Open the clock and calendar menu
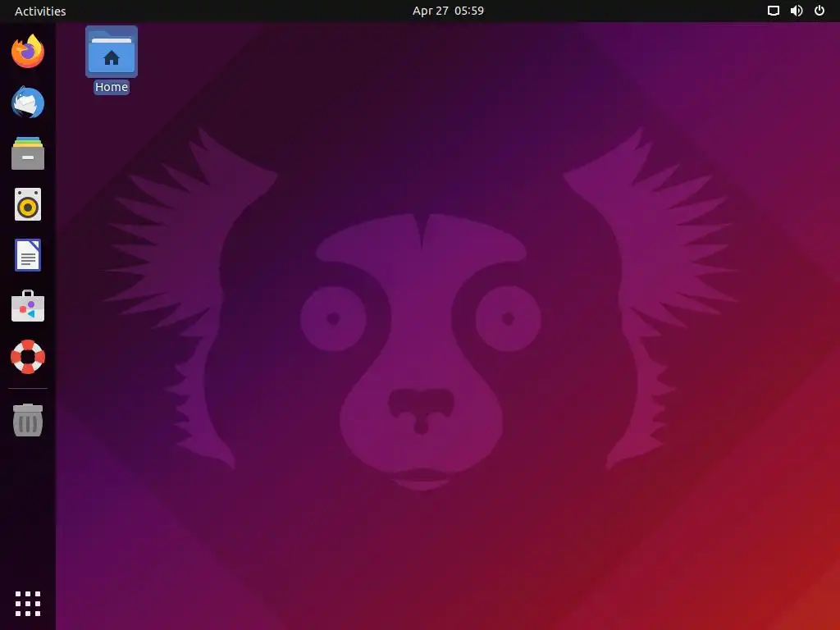The height and width of the screenshot is (630, 840). (x=448, y=11)
